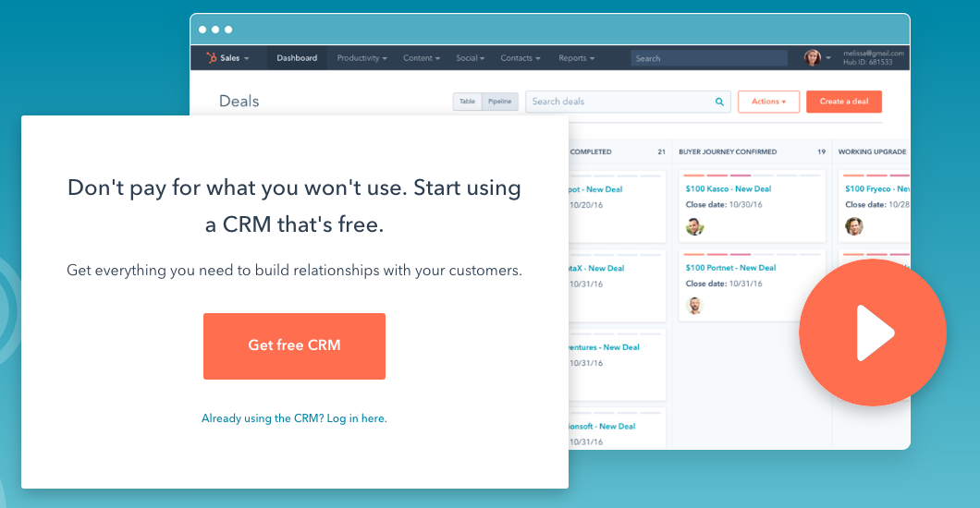Open the Social menu

[470, 58]
